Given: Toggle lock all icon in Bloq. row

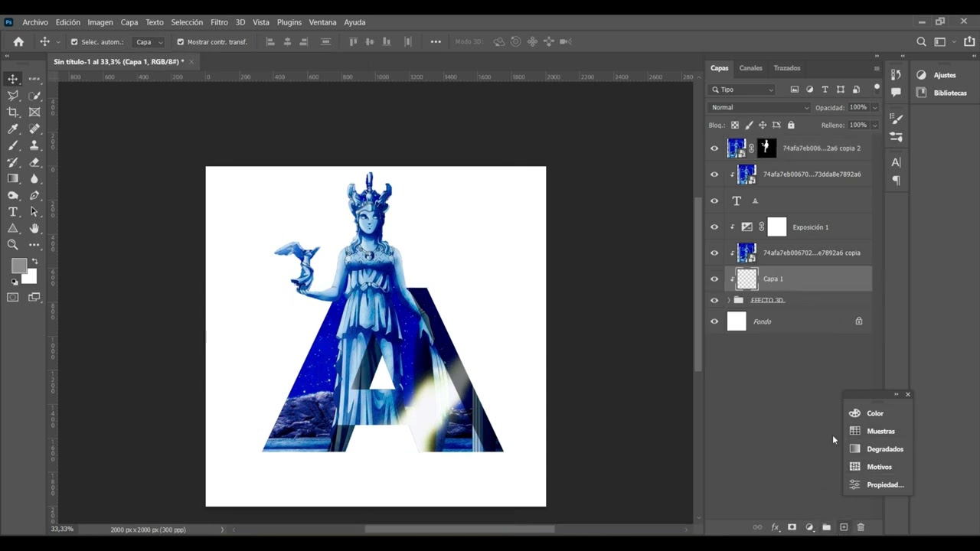Looking at the screenshot, I should [791, 125].
